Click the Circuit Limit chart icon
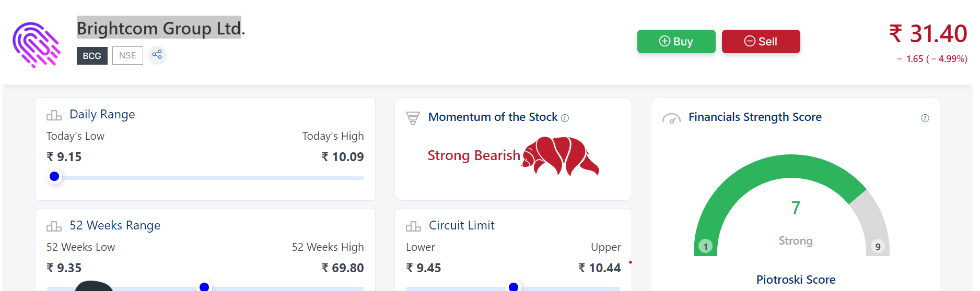The height and width of the screenshot is (291, 980). point(413,226)
